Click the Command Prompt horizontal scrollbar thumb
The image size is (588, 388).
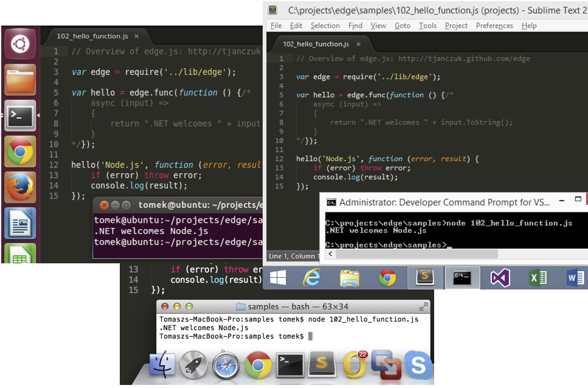pyautogui.click(x=417, y=254)
